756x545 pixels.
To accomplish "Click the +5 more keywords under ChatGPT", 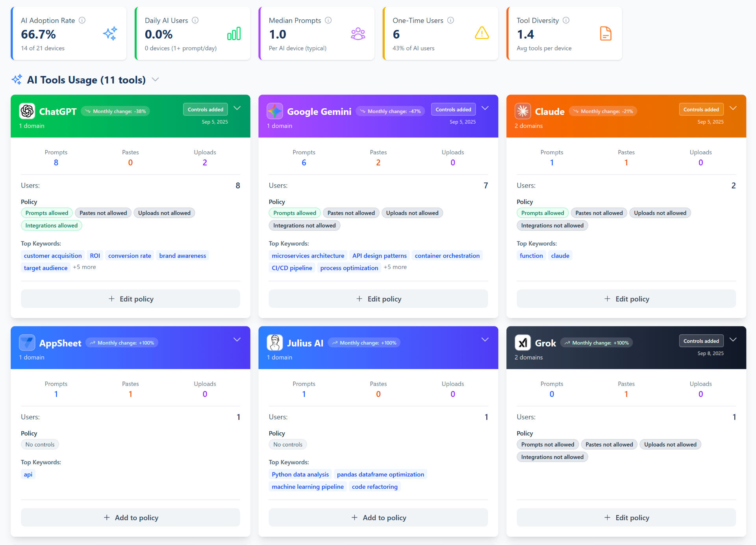I will tap(84, 267).
